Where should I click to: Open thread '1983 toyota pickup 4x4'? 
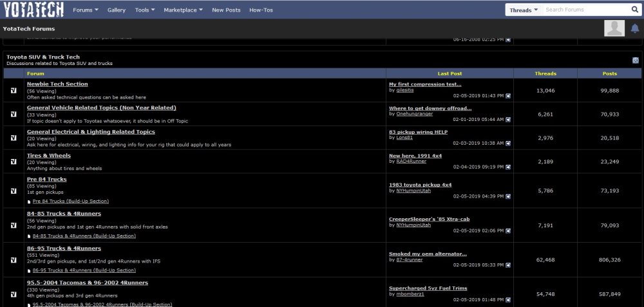pos(420,185)
